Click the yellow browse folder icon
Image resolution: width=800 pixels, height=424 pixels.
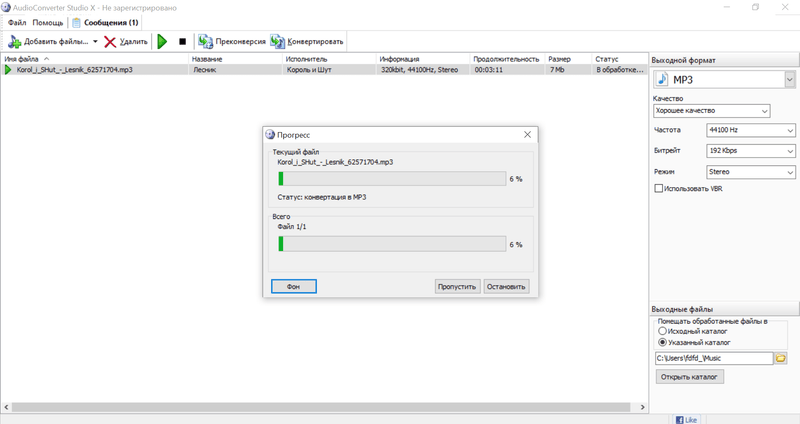click(781, 358)
